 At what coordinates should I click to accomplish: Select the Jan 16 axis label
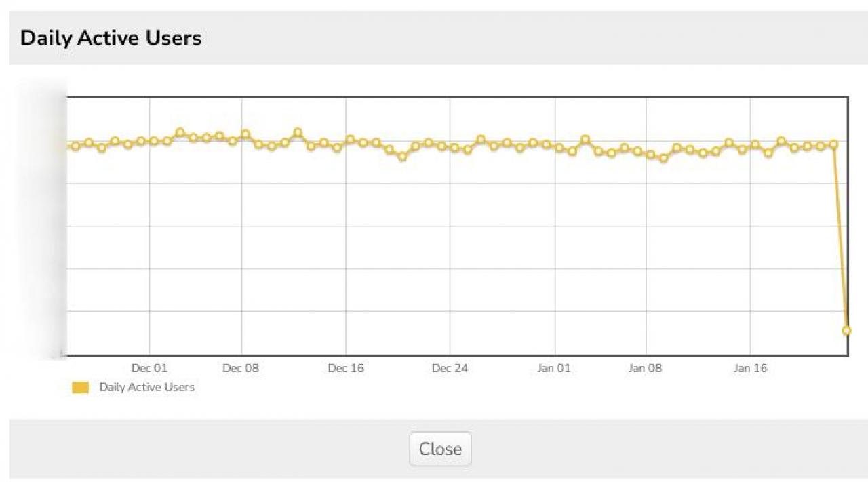[x=750, y=368]
